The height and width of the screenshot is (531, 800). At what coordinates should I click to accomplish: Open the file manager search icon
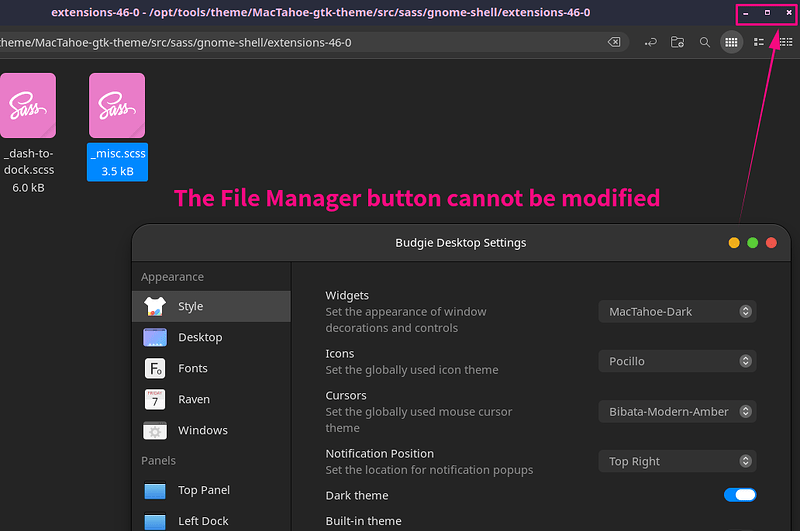coord(705,42)
